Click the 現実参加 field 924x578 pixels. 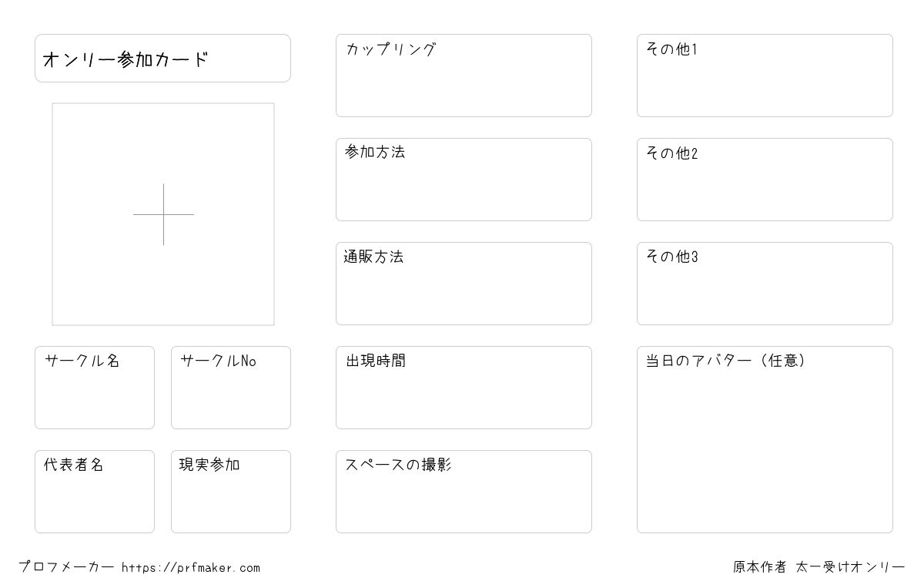[x=231, y=492]
